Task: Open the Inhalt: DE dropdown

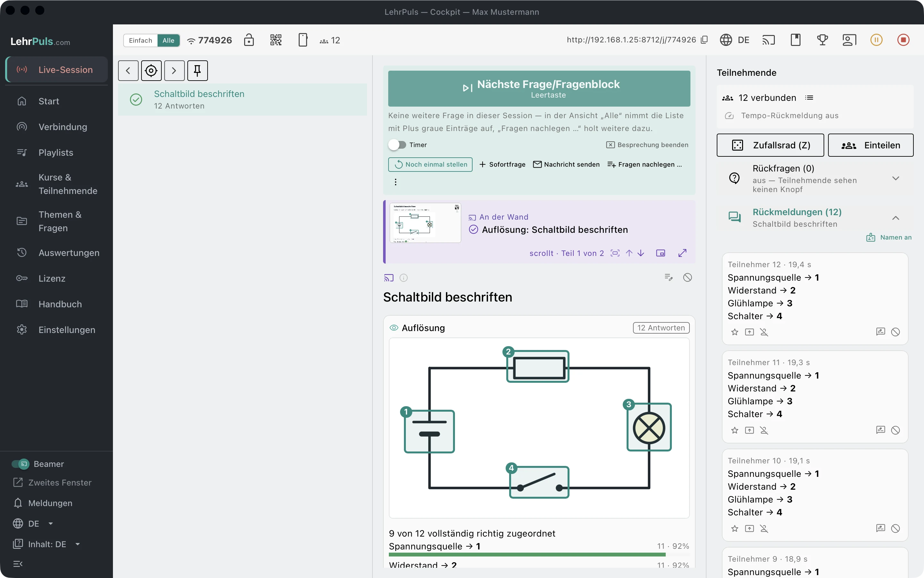Action: [47, 544]
